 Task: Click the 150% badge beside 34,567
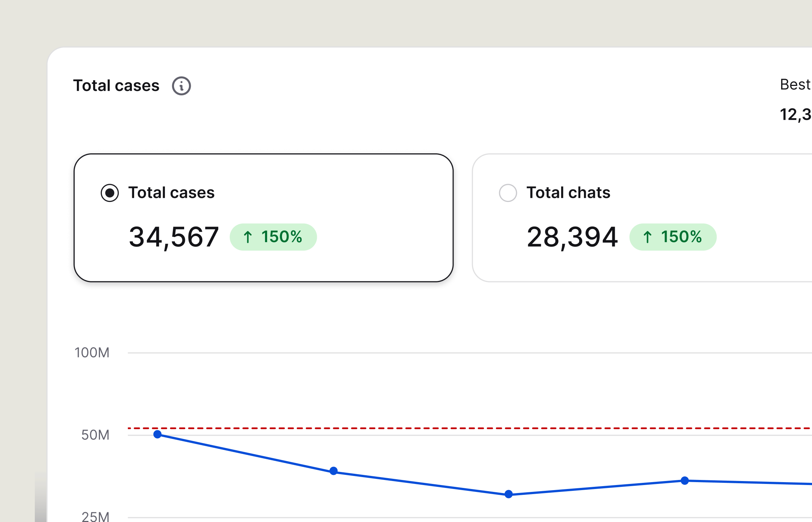(x=273, y=237)
